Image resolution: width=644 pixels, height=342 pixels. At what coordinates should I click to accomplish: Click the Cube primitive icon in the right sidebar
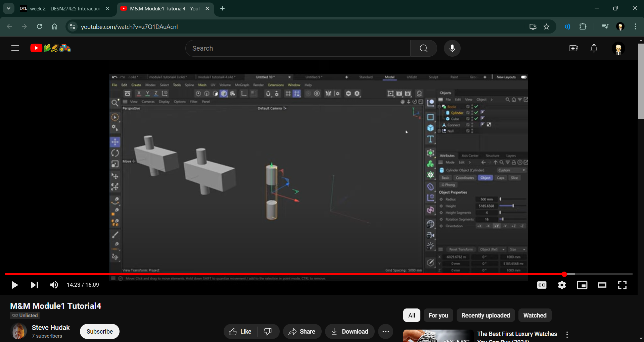431,128
